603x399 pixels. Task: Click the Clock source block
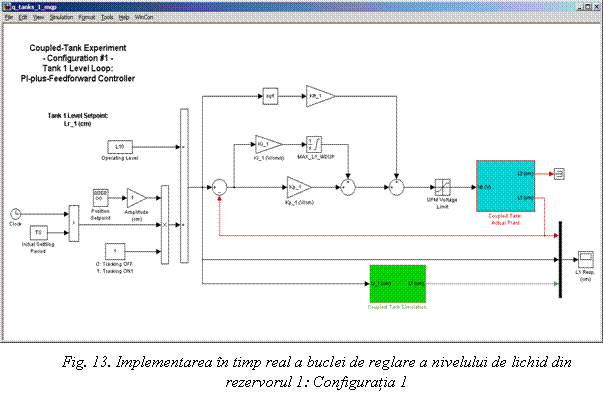pyautogui.click(x=15, y=214)
